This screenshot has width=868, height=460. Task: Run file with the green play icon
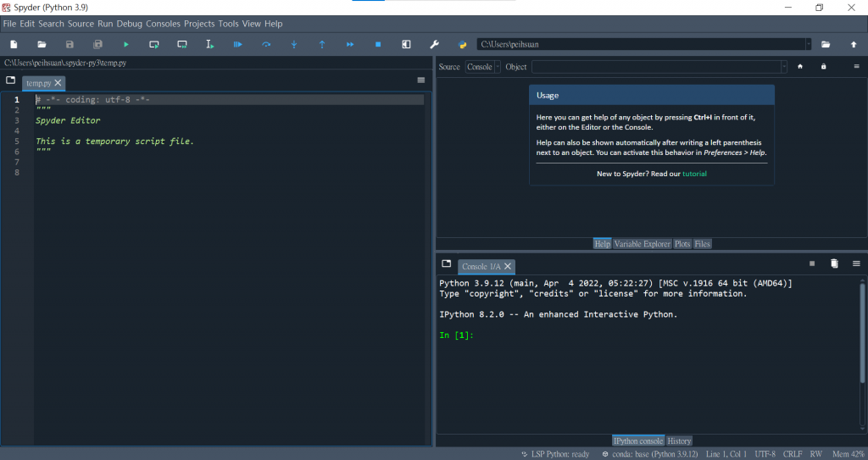(126, 44)
